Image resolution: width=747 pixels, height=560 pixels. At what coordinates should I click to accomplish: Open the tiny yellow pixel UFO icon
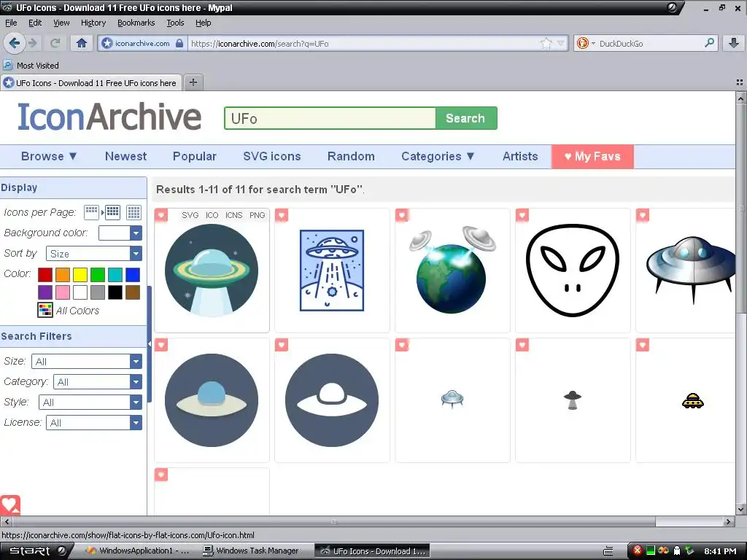693,401
